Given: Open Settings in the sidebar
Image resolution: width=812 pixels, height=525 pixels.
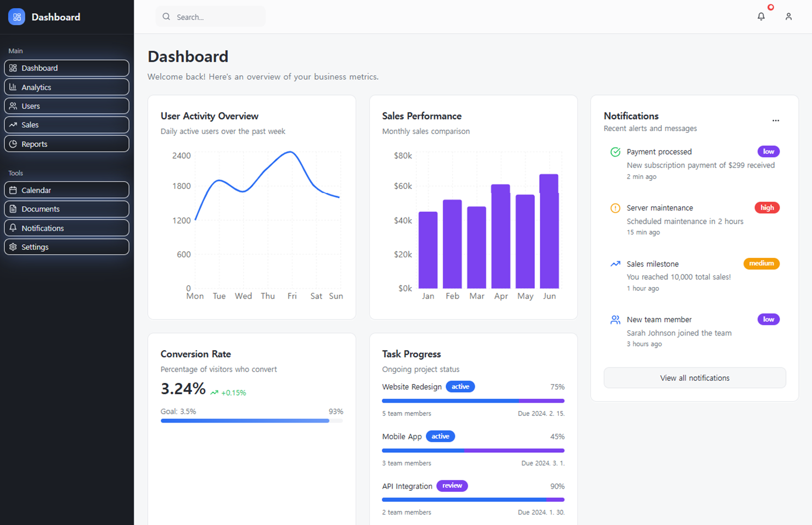Looking at the screenshot, I should pos(67,247).
